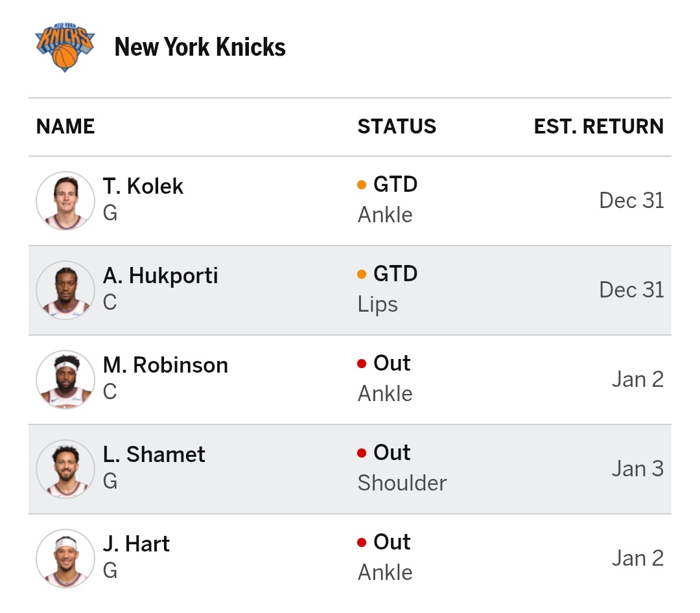
Task: Open M. Robinson player name link
Action: click(165, 365)
